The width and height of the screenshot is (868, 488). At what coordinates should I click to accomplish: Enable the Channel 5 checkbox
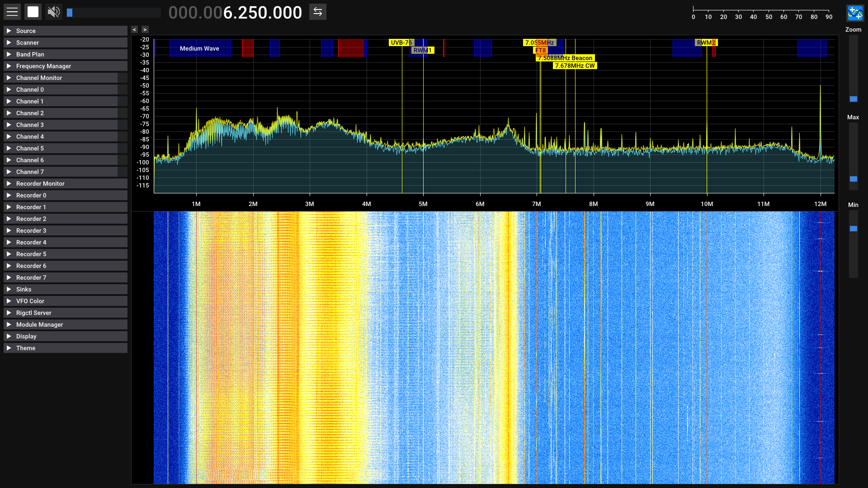(123, 149)
